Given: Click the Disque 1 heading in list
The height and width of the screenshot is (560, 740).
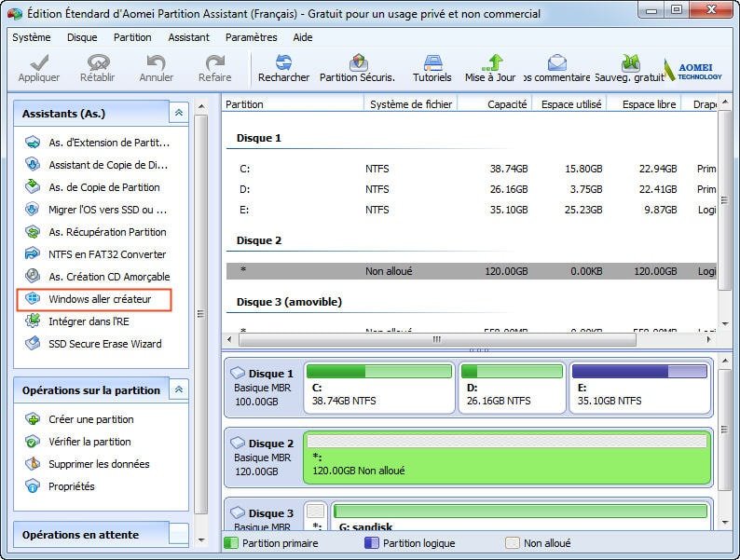Looking at the screenshot, I should coord(258,138).
